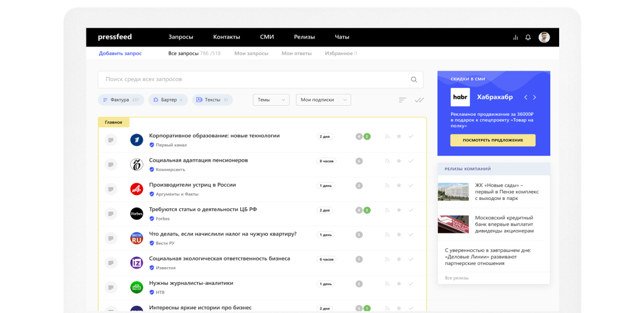Click the search requests input field
This screenshot has width=644, height=313.
(260, 80)
